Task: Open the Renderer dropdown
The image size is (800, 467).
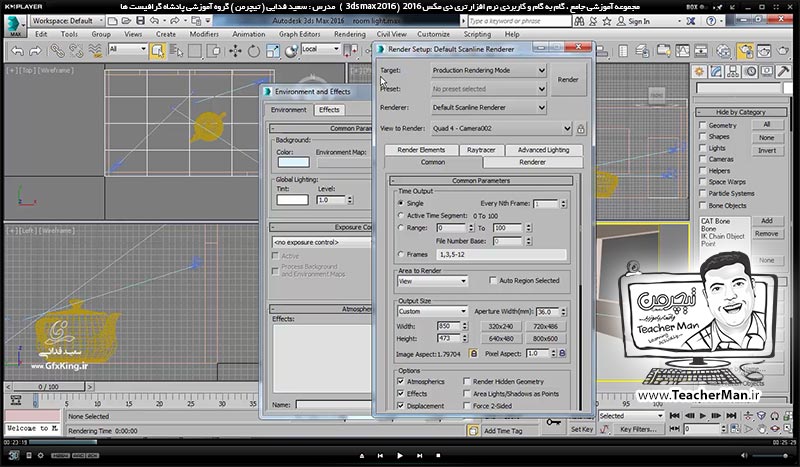Action: tap(489, 108)
